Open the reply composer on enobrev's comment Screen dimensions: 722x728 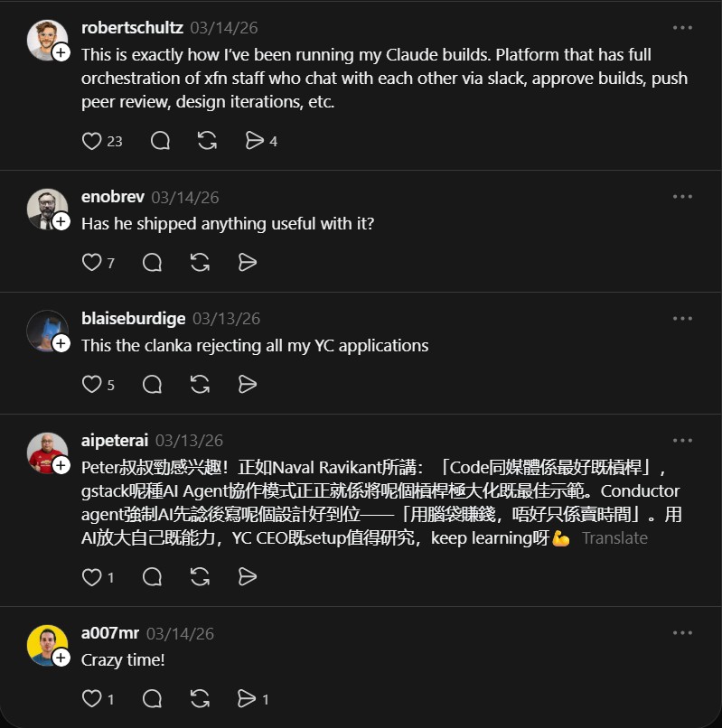click(152, 262)
